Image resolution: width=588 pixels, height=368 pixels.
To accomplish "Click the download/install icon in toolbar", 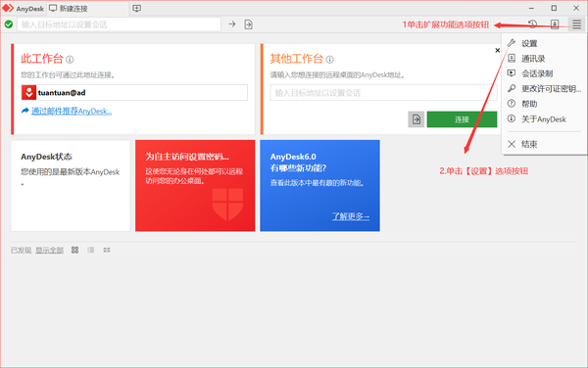I will [x=555, y=24].
